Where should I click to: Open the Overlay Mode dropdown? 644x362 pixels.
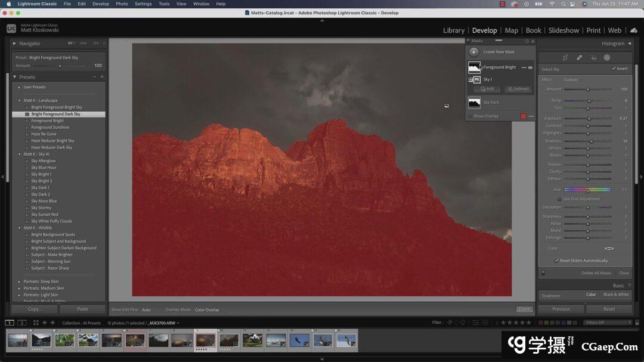(209, 310)
